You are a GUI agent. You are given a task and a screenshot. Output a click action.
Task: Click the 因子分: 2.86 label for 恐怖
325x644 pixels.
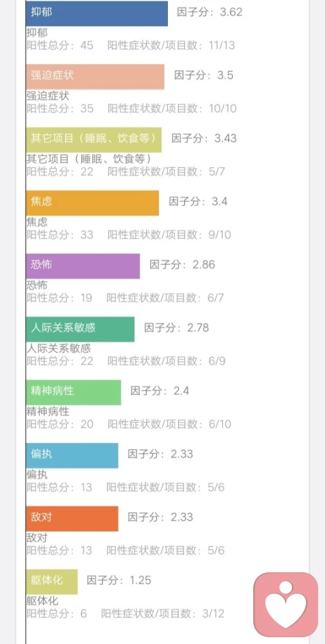[182, 264]
